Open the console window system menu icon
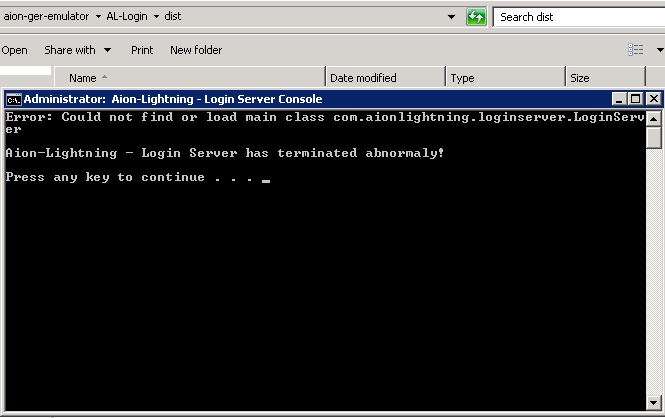The height and width of the screenshot is (418, 665). (x=14, y=99)
